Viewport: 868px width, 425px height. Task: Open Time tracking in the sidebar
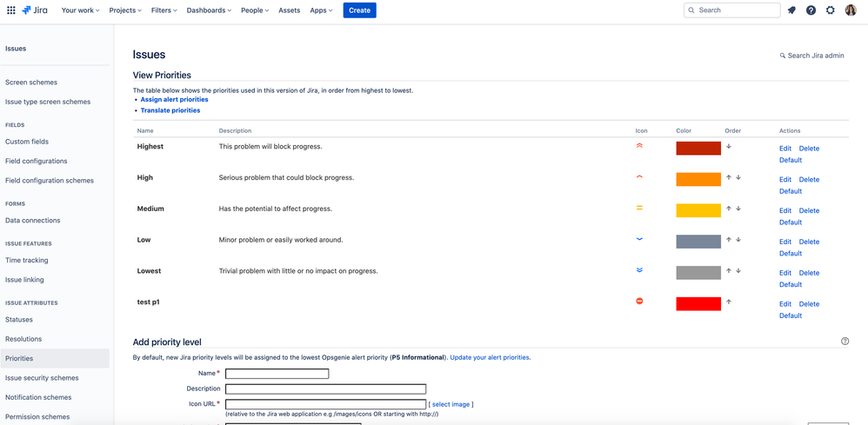pyautogui.click(x=27, y=260)
